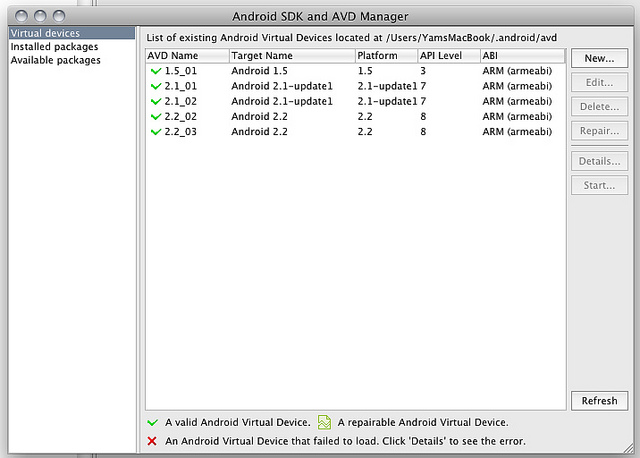640x458 pixels.
Task: Click the green checkmark beside 2.2_03
Action: point(156,132)
